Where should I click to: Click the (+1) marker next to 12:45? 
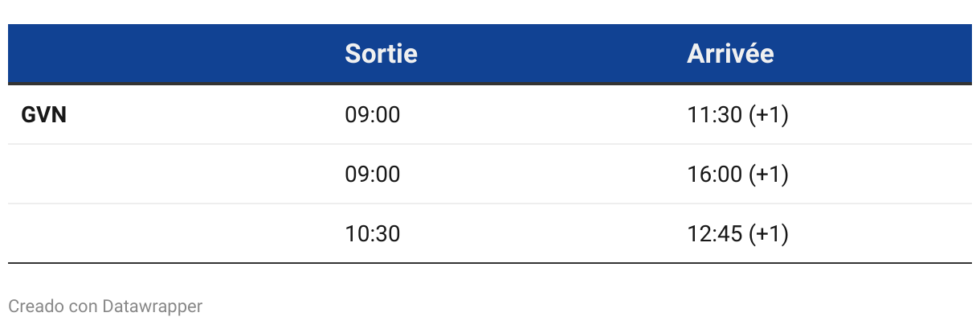coord(768,234)
